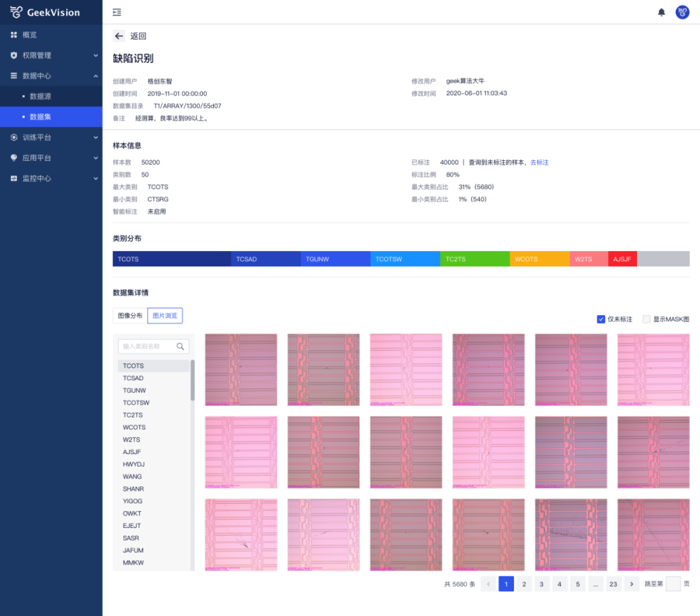Click the 去标注 link
Image resolution: width=700 pixels, height=616 pixels.
tap(539, 162)
